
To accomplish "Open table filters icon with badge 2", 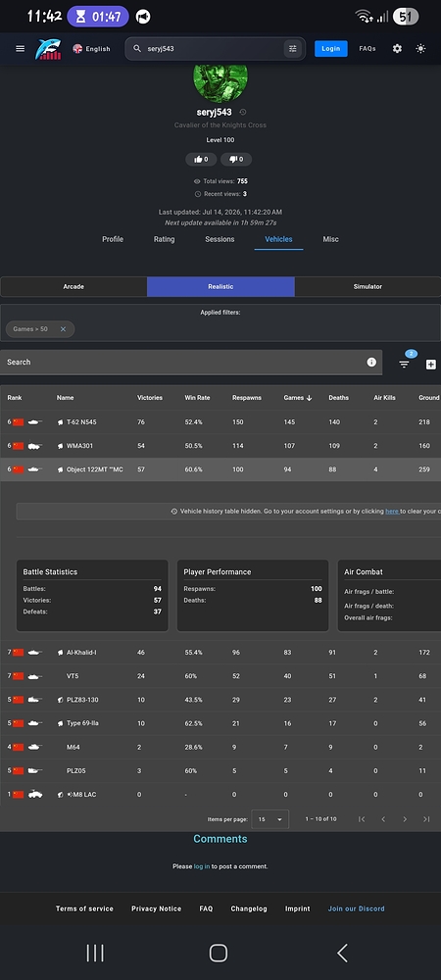I will 404,364.
